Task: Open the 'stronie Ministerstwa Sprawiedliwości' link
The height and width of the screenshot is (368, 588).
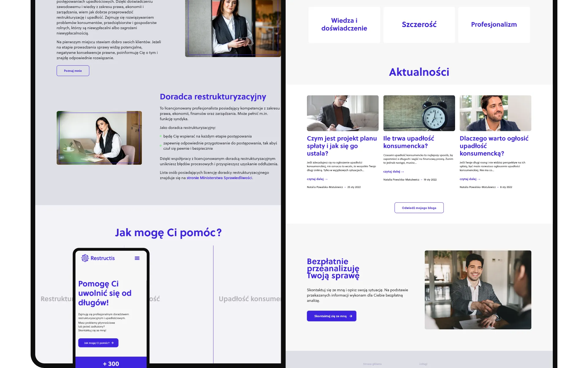Action: coord(219,178)
